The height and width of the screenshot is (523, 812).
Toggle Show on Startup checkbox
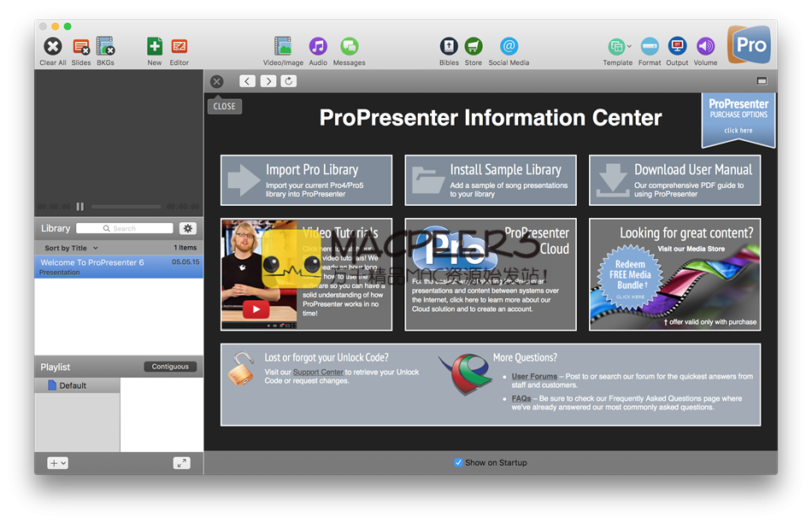tap(458, 462)
